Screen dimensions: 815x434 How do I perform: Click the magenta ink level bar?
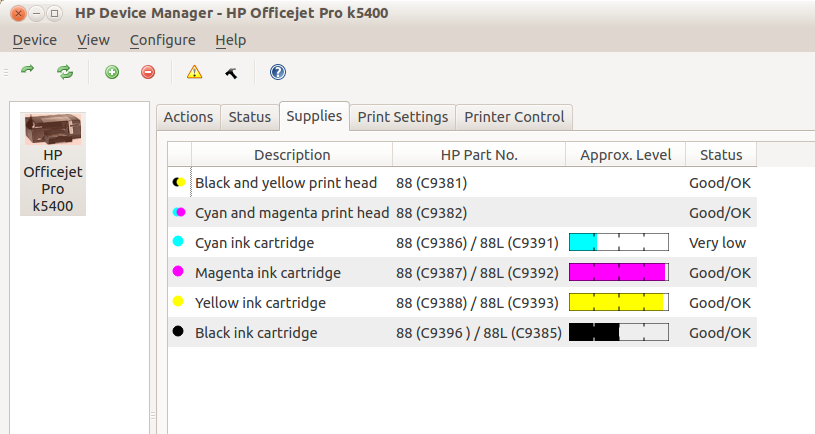point(619,272)
